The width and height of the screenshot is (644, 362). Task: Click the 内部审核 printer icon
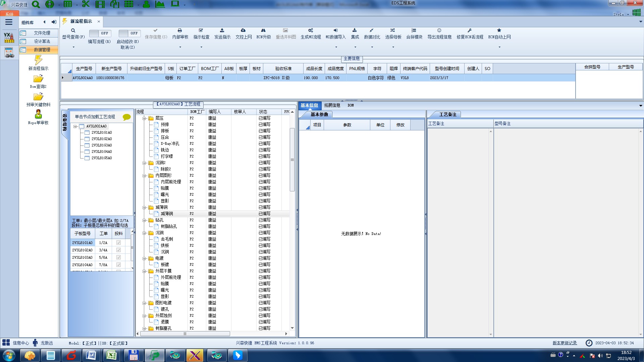pyautogui.click(x=180, y=31)
